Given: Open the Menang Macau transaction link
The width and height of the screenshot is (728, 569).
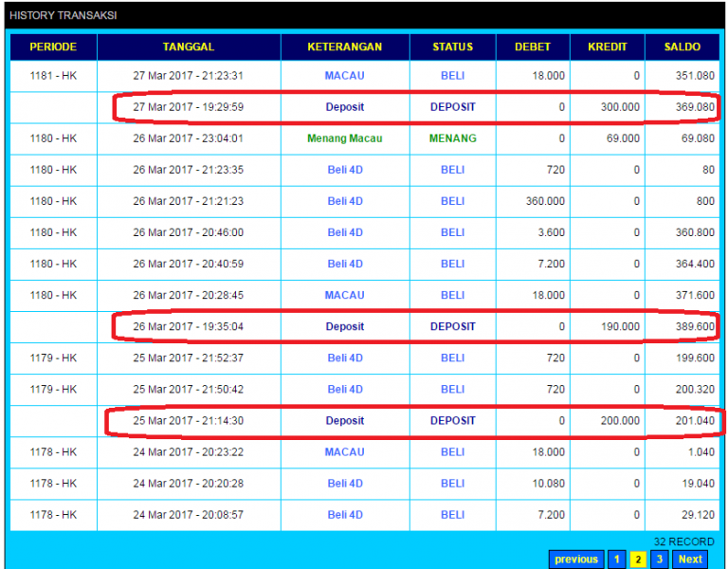Looking at the screenshot, I should [x=345, y=138].
